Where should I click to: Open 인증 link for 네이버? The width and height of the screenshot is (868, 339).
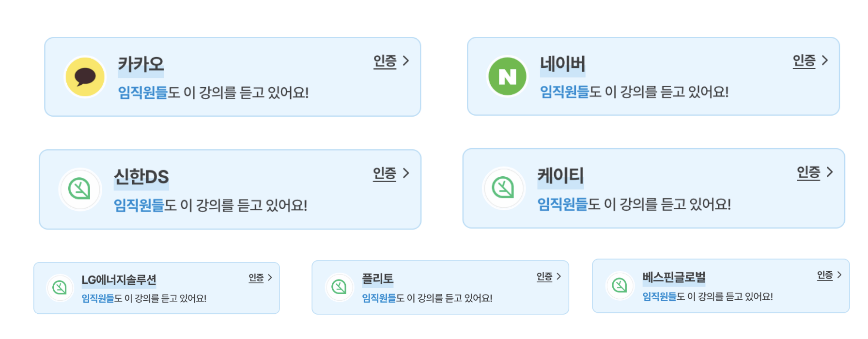point(806,61)
